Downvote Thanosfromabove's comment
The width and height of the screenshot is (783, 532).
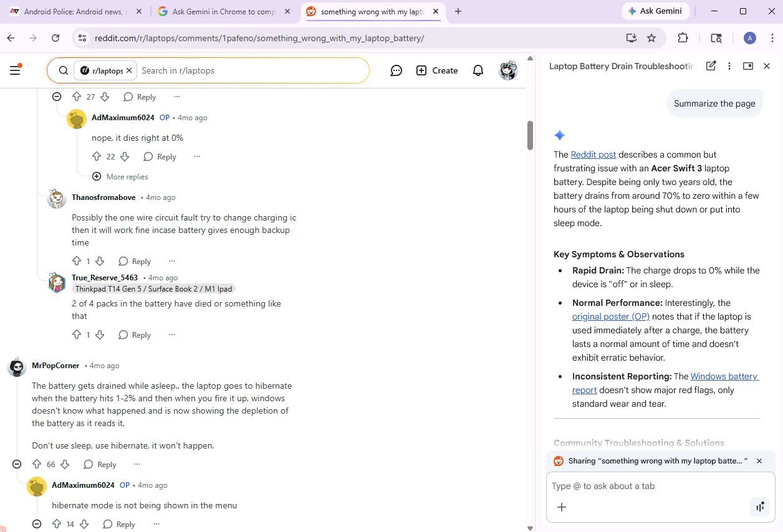click(x=99, y=261)
